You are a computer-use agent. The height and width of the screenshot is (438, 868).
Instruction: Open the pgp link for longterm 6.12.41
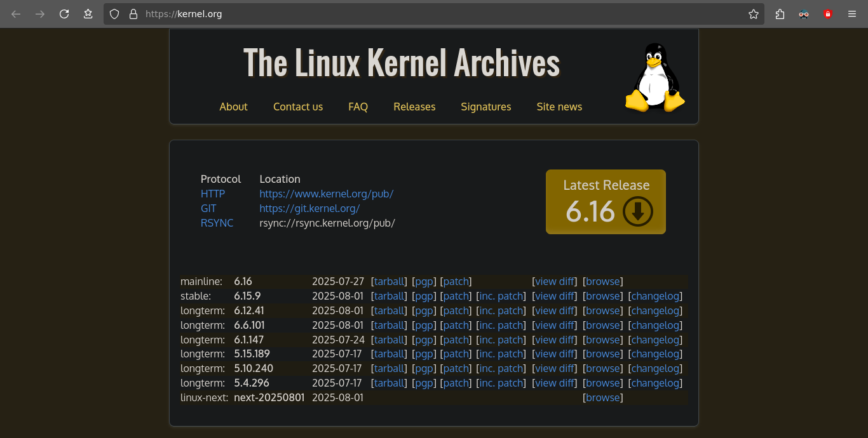(x=424, y=310)
